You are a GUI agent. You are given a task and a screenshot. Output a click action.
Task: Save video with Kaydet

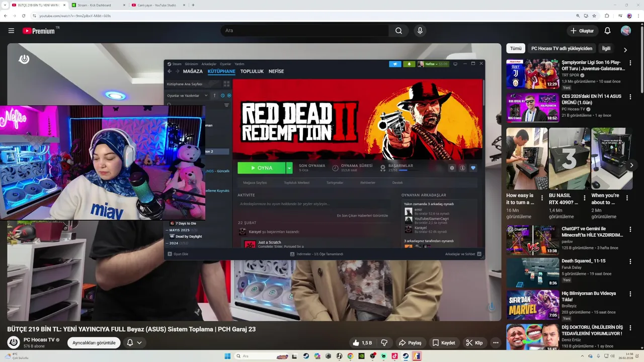click(443, 343)
